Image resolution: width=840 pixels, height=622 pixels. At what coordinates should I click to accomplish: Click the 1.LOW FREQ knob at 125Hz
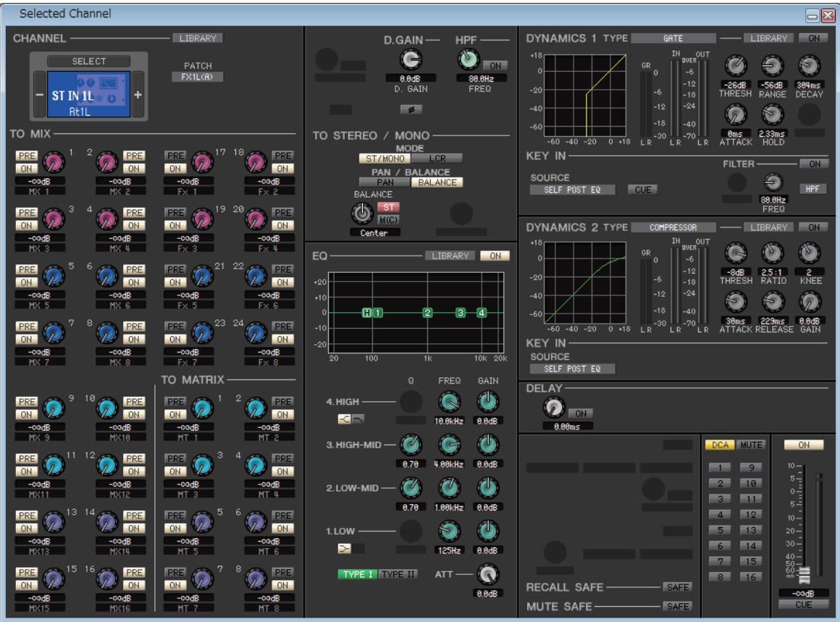coord(449,531)
